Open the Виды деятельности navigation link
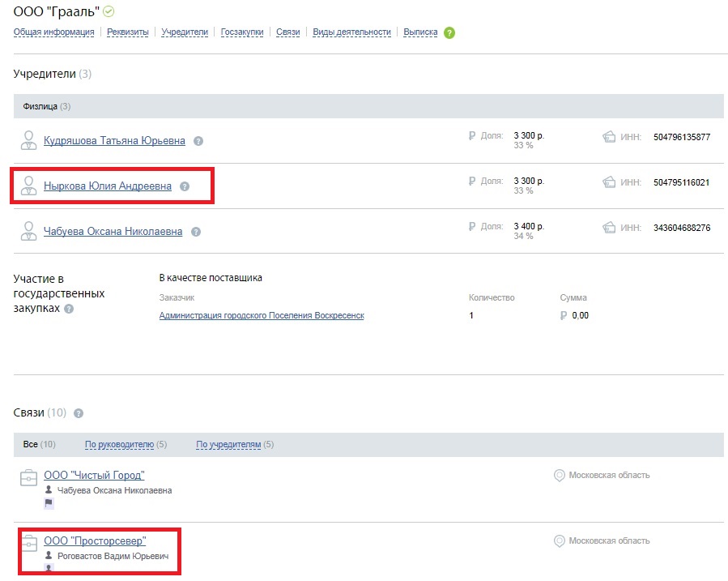This screenshot has height=581, width=728. (x=353, y=32)
